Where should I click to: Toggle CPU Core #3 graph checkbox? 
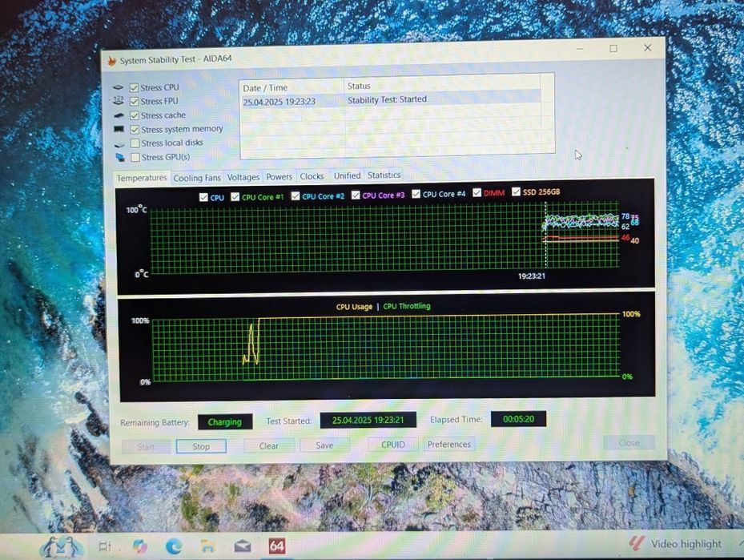tap(356, 195)
